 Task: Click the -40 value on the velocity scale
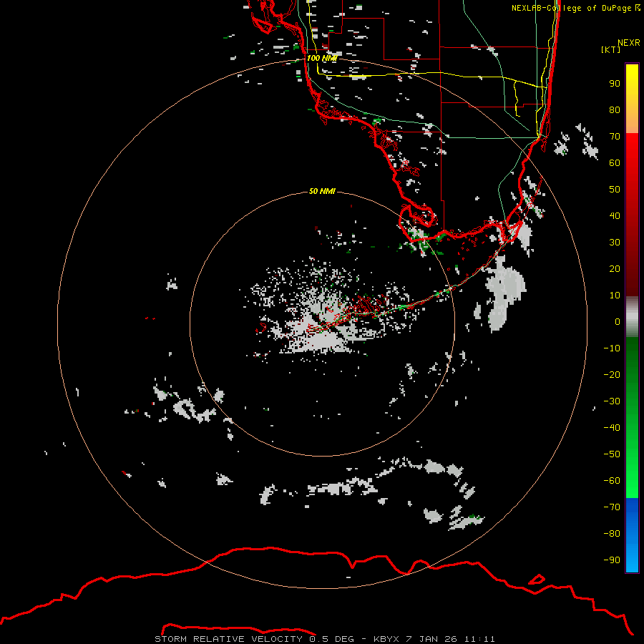click(x=612, y=428)
